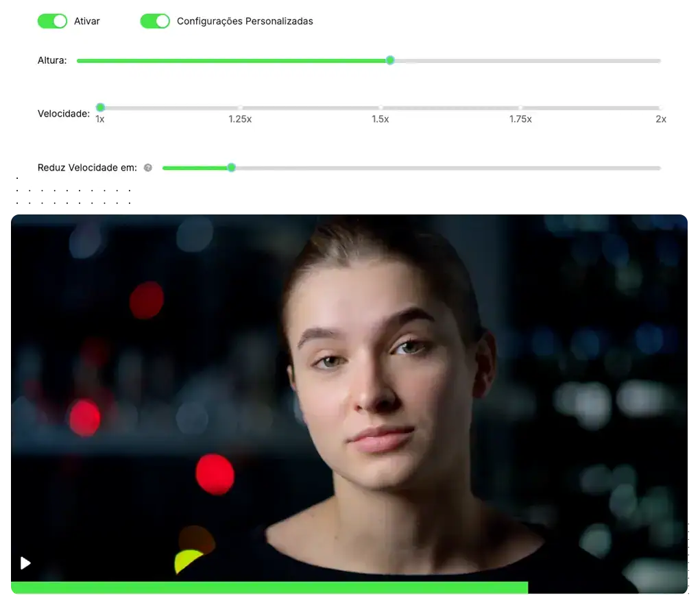The image size is (700, 605).
Task: Open the help icon beside Reduz Velocidade em
Action: [x=148, y=168]
